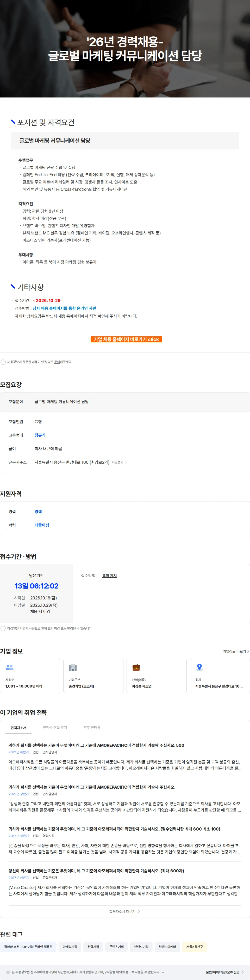Click the 정규직 employment type link
The image size is (250, 980).
click(x=40, y=435)
